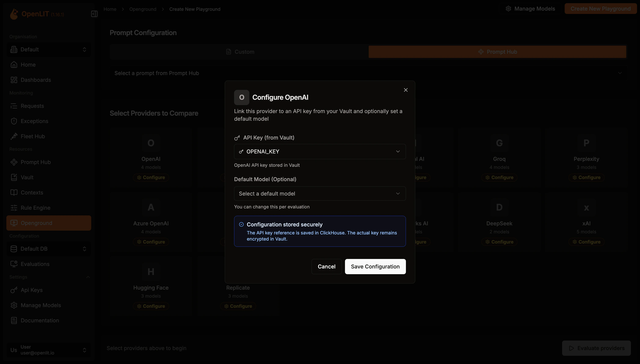Screen dimensions: 640x364
Task: Cancel the Configure OpenAI dialog
Action: pos(326,267)
